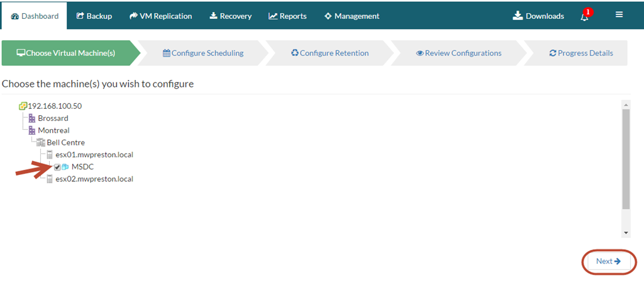Select the esx02.mwpreston.local host
This screenshot has height=282, width=644.
pyautogui.click(x=94, y=179)
